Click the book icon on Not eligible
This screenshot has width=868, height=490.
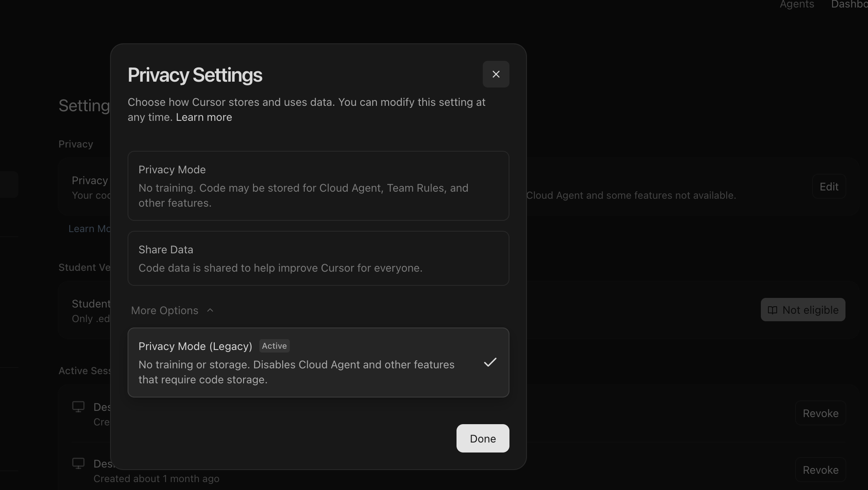(x=773, y=310)
